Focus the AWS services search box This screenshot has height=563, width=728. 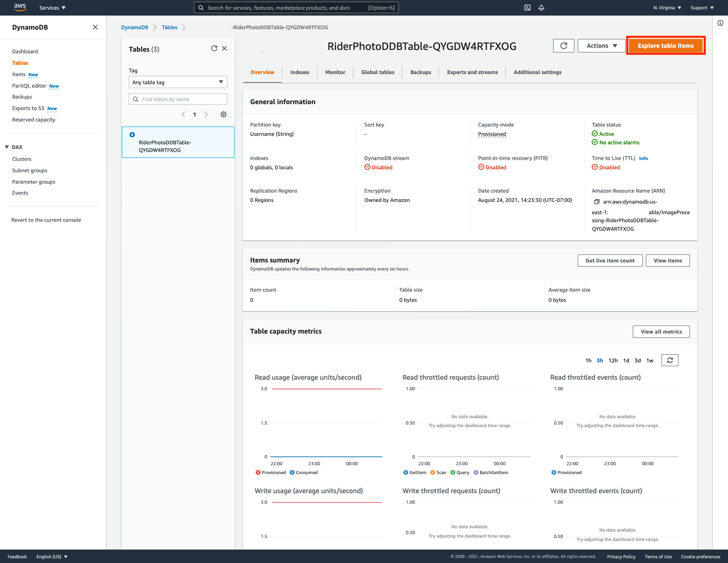tap(296, 8)
